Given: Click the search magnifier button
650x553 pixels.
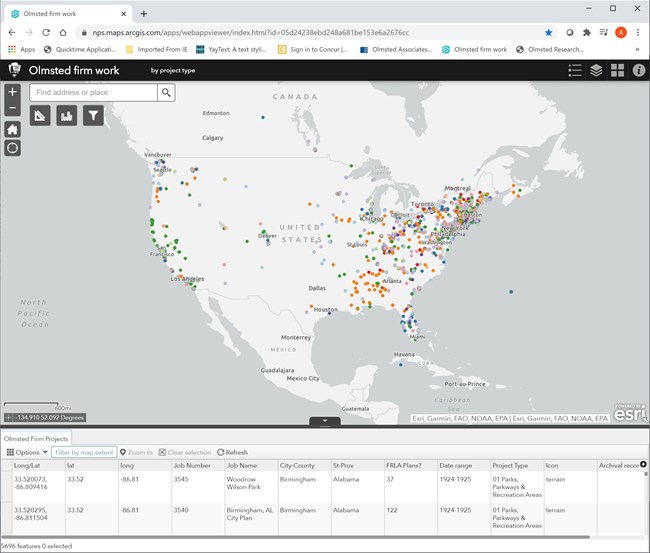Looking at the screenshot, I should 167,92.
